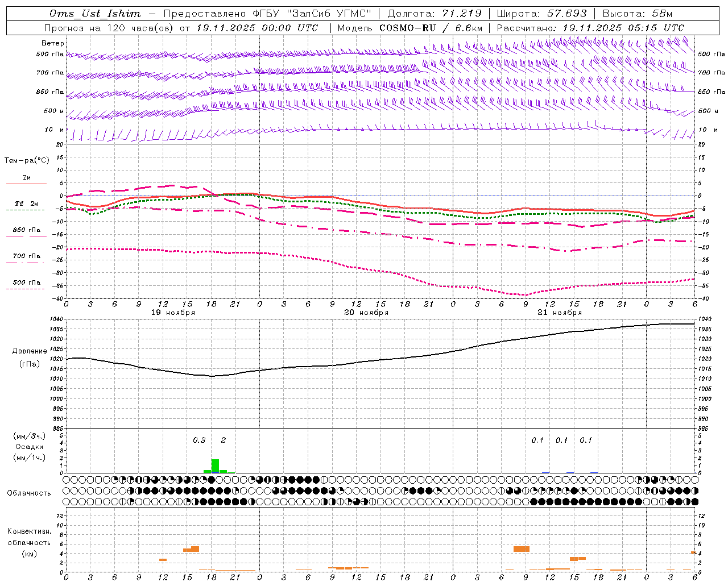Viewport: 728px width, 582px height.
Task: Click the latitude value Широта: 57.693
Action: pos(541,14)
